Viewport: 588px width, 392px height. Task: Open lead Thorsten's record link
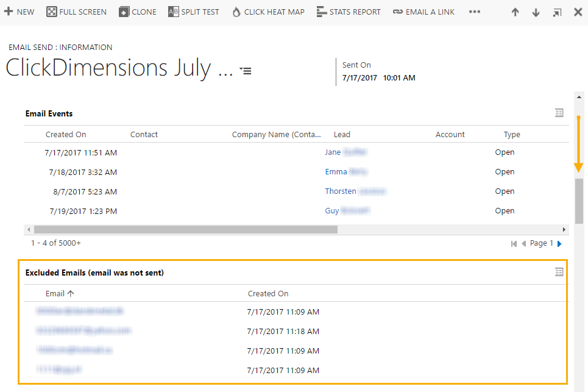(x=341, y=191)
